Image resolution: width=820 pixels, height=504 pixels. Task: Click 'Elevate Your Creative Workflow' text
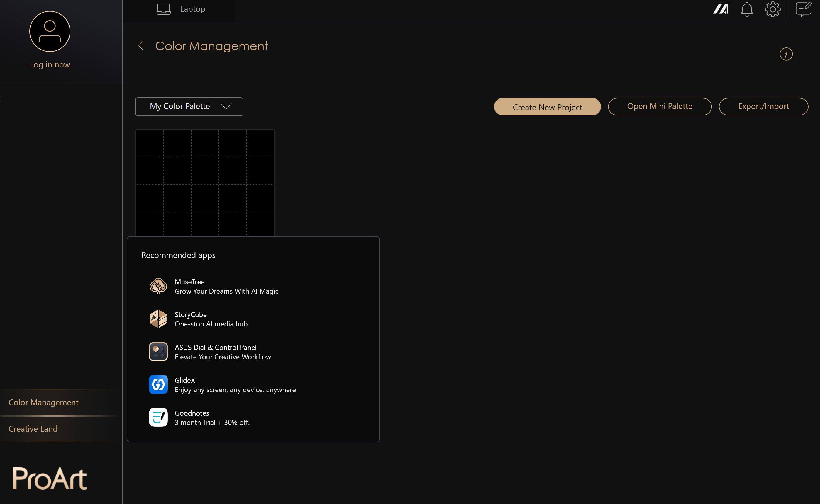pyautogui.click(x=223, y=357)
